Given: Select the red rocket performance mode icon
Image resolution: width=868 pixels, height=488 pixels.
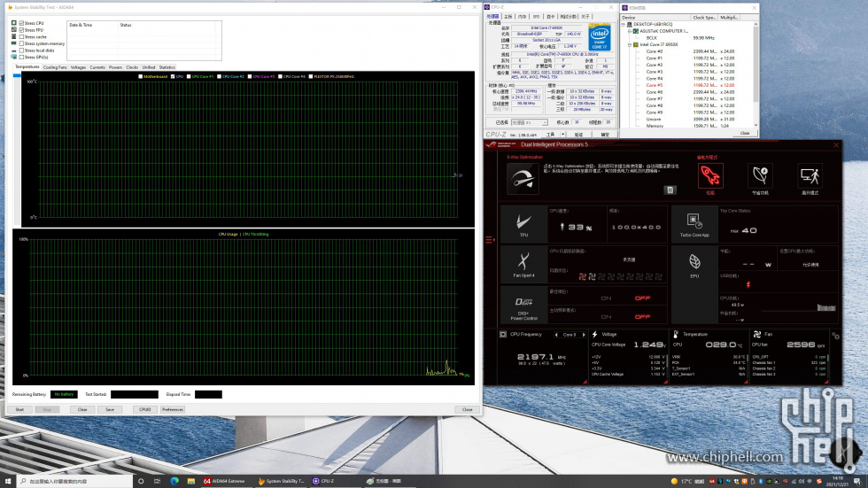Looking at the screenshot, I should click(x=710, y=175).
